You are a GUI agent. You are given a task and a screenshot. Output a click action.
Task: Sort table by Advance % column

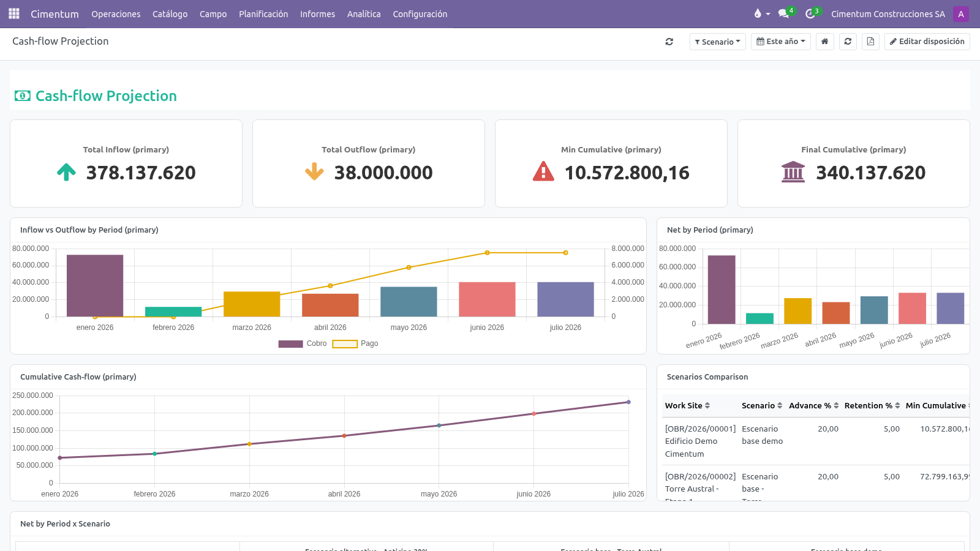(x=814, y=405)
